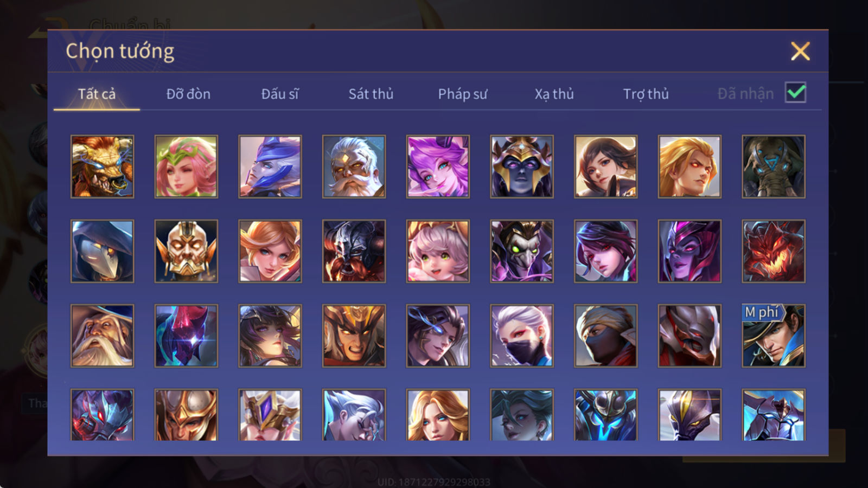The image size is (868, 488).
Task: Select the elephant hero with blue markings
Action: pyautogui.click(x=774, y=166)
